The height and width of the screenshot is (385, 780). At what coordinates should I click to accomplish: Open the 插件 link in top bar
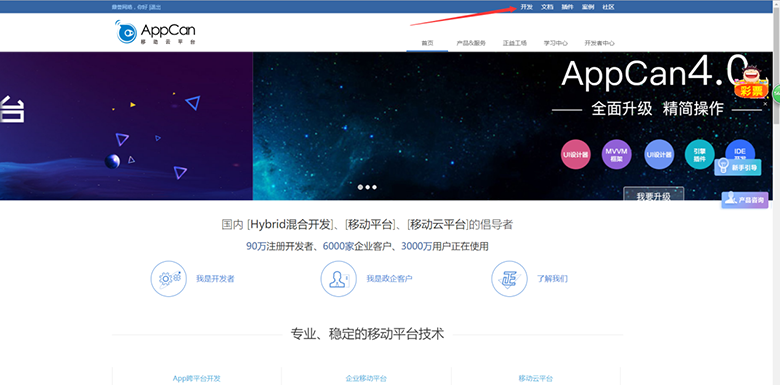click(567, 7)
